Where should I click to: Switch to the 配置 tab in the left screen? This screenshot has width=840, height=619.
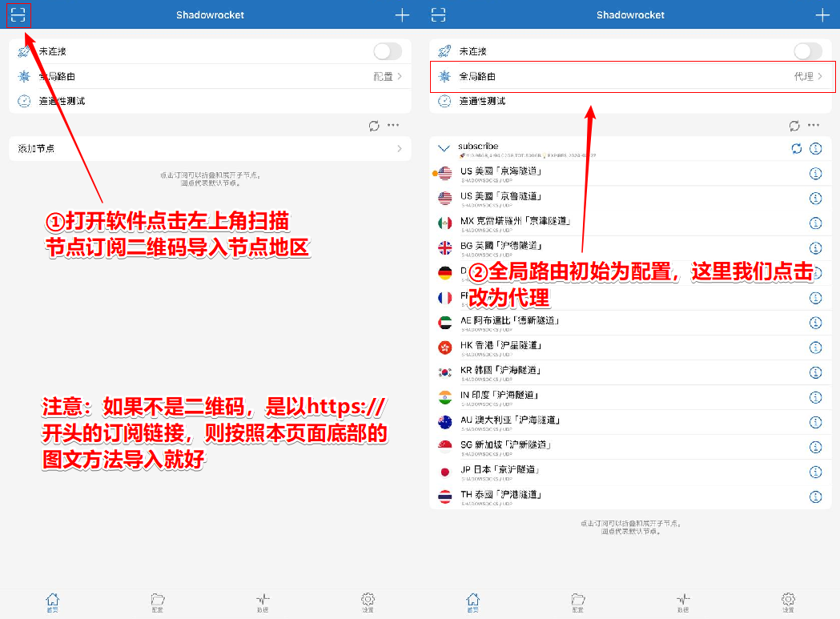(158, 601)
